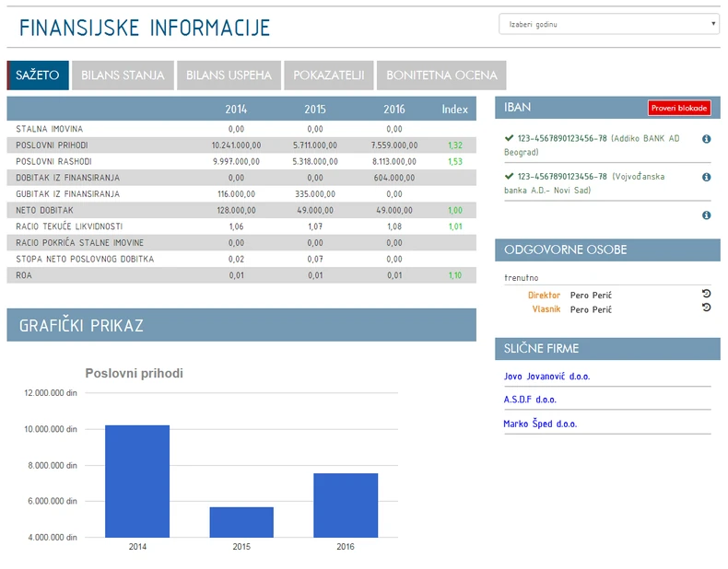The width and height of the screenshot is (728, 569).
Task: Open history icon for Vlasnik Pero Perić
Action: point(706,308)
